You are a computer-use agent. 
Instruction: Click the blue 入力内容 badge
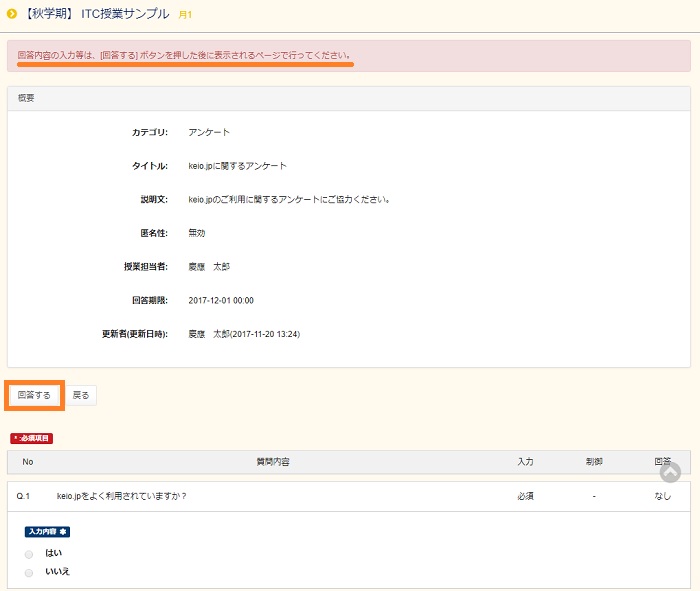coord(47,531)
